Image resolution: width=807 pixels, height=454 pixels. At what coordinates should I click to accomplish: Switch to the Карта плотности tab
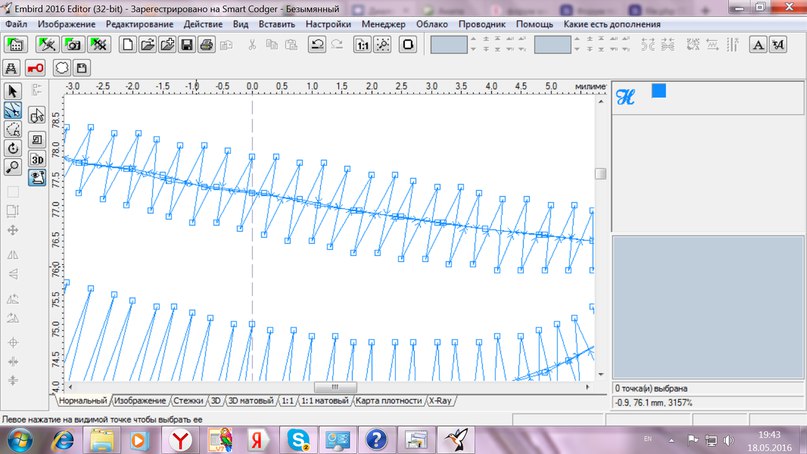[x=389, y=401]
